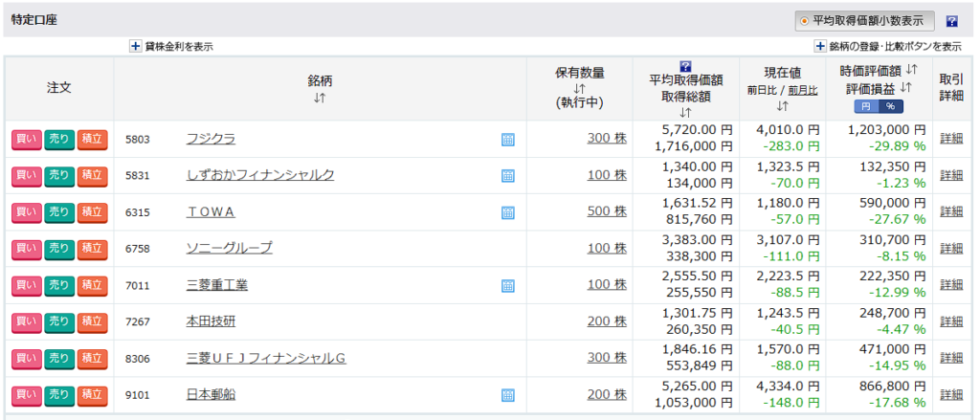Open calendar icon for フジクラ row
The height and width of the screenshot is (420, 980).
(508, 140)
